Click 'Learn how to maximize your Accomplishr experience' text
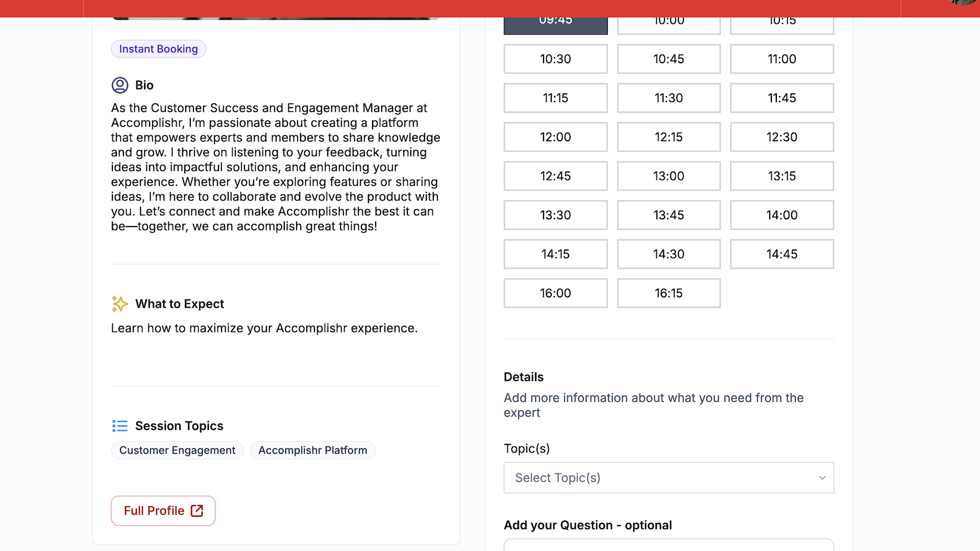980x551 pixels. (264, 328)
